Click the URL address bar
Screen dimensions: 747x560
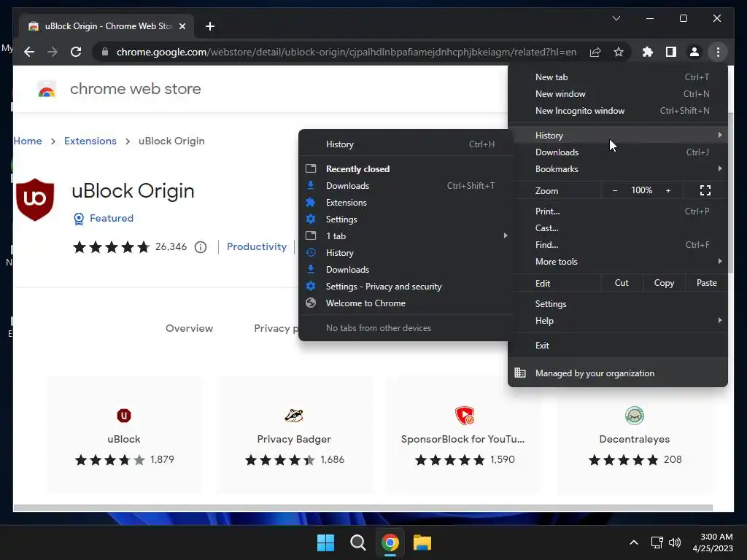coord(347,52)
